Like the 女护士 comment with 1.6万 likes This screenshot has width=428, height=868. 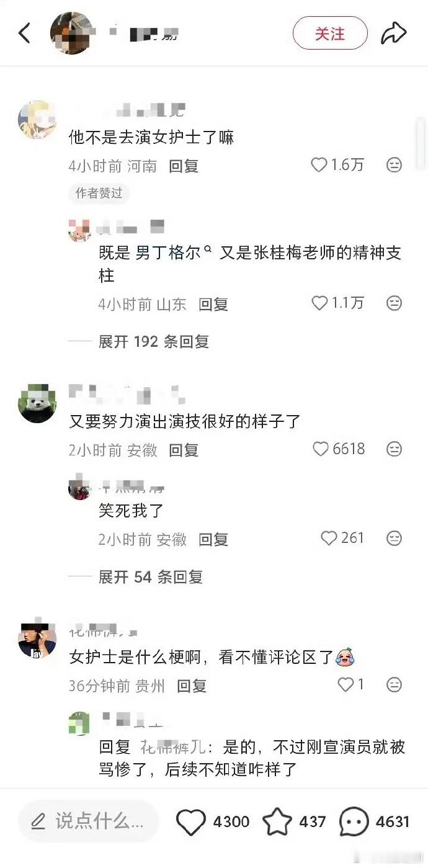pyautogui.click(x=318, y=165)
